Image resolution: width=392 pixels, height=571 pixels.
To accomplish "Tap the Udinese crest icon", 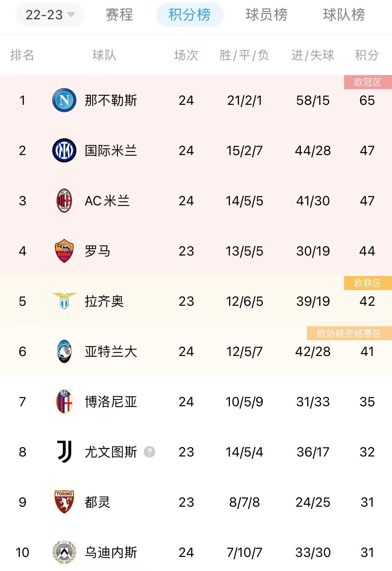I will pyautogui.click(x=64, y=552).
